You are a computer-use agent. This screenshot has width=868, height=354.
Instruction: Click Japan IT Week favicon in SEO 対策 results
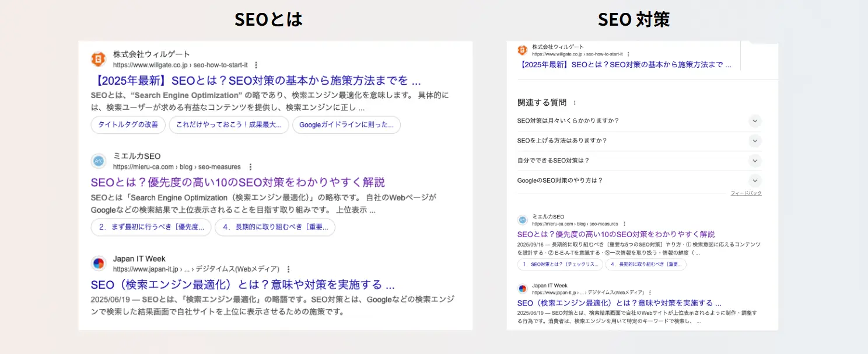pos(522,289)
